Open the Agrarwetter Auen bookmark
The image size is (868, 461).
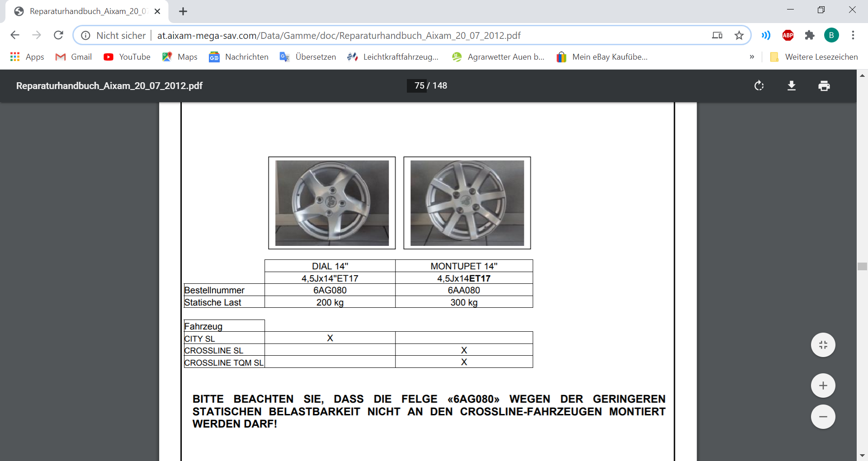(498, 57)
